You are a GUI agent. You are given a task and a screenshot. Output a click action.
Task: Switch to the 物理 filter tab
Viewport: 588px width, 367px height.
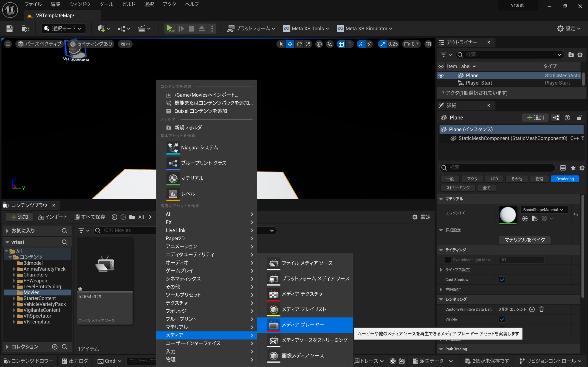[539, 179]
